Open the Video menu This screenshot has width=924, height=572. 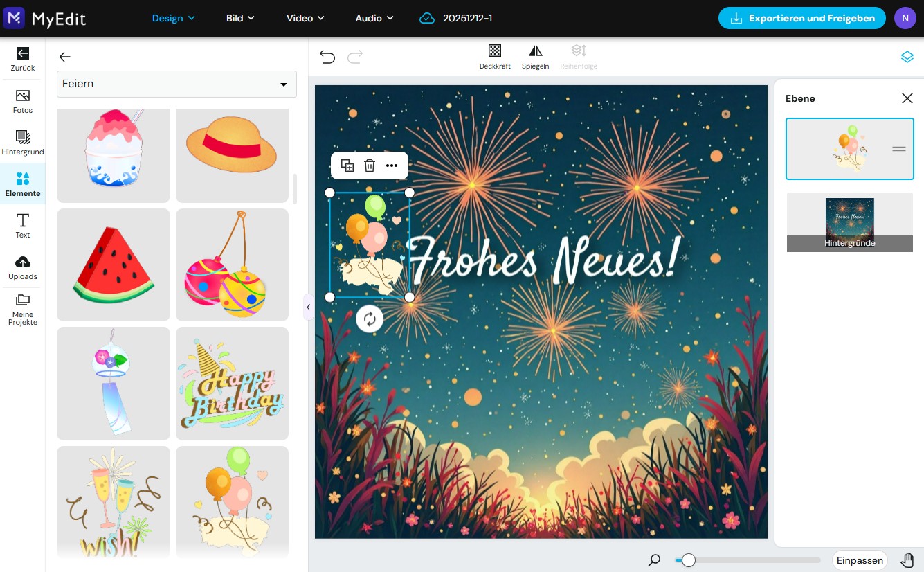305,18
